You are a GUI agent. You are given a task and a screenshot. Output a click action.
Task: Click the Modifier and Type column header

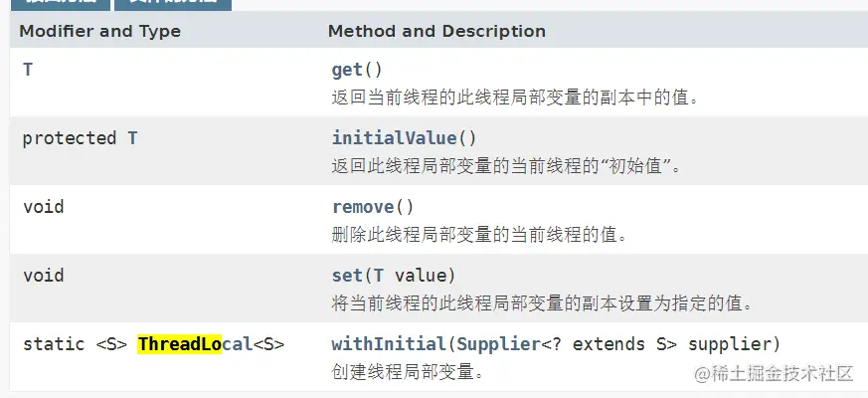click(x=99, y=31)
